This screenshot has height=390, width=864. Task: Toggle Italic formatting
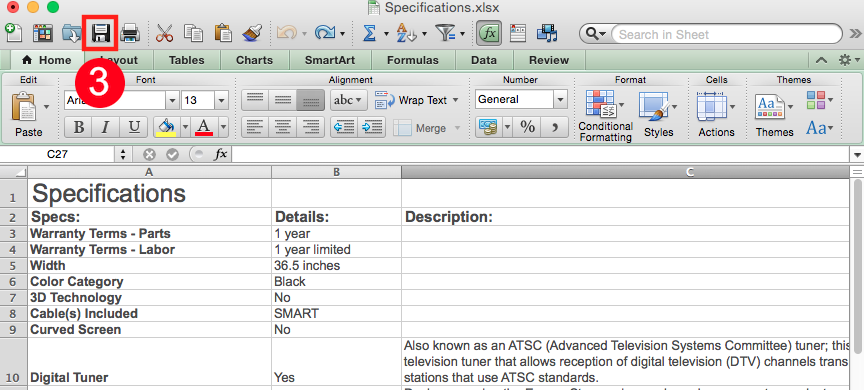coord(106,128)
